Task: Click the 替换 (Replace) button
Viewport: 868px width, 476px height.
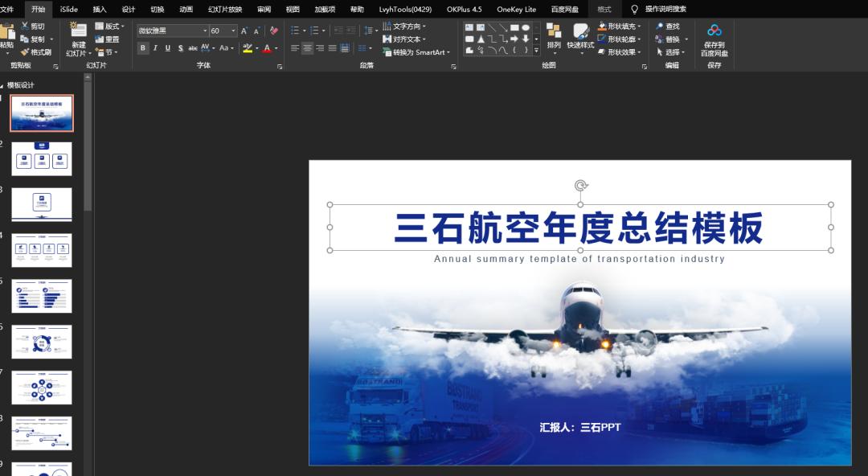Action: (672, 39)
